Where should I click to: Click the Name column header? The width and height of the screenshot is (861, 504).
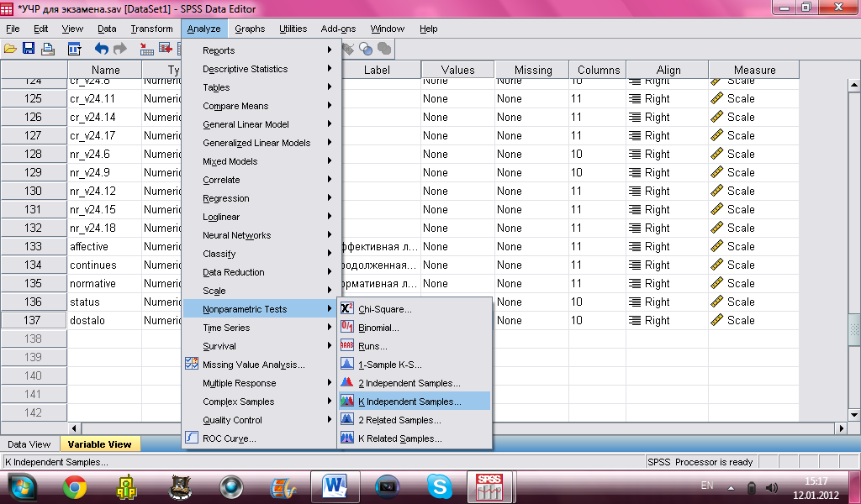tap(105, 71)
